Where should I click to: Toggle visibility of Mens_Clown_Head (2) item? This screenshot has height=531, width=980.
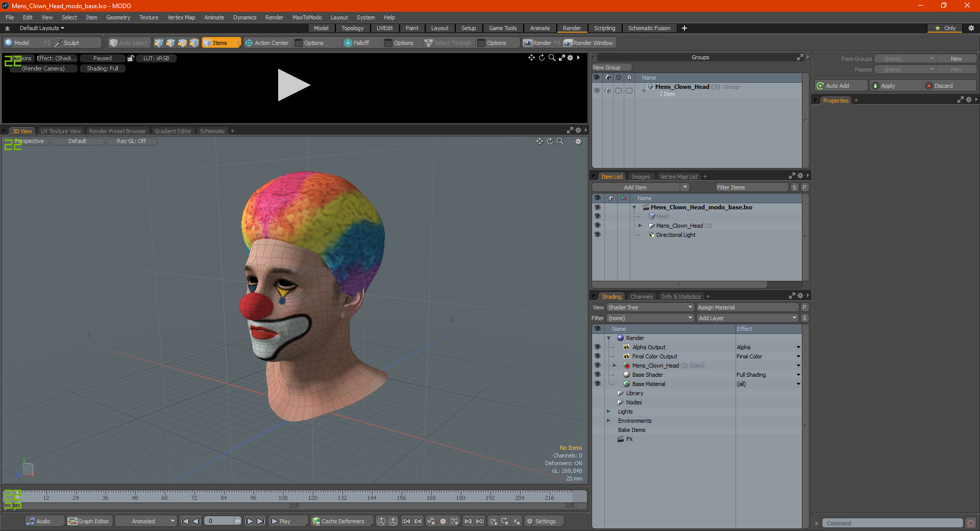click(597, 226)
